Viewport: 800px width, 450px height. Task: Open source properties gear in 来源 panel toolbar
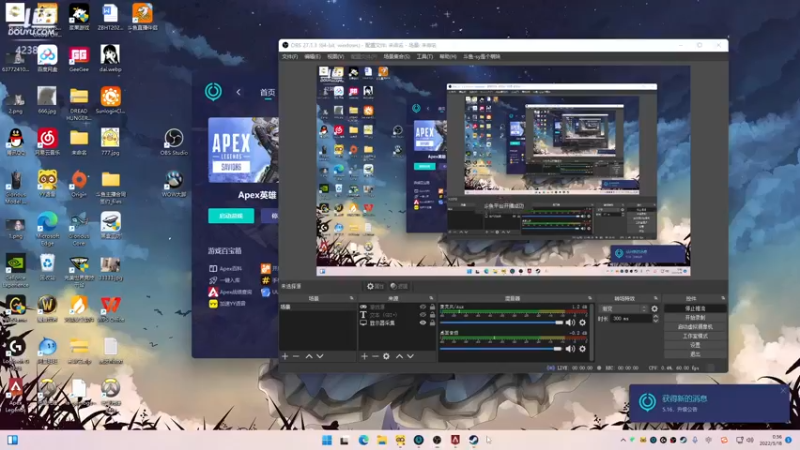tap(386, 356)
